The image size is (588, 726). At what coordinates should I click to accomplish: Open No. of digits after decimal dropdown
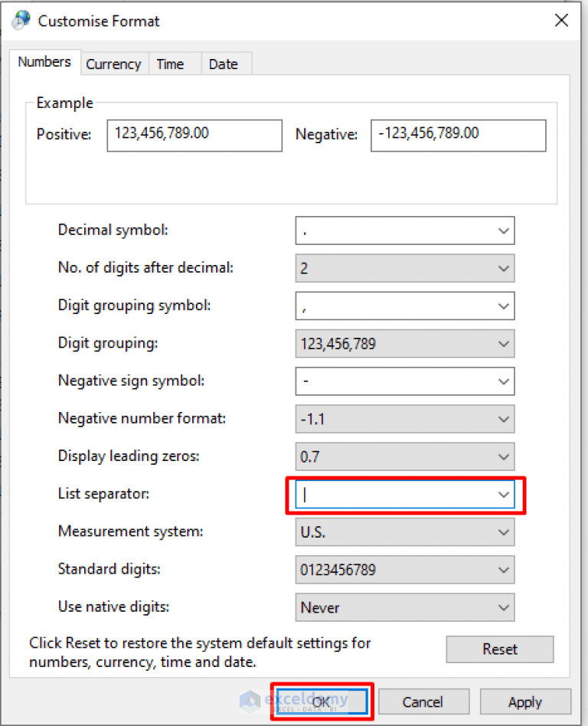click(x=405, y=268)
